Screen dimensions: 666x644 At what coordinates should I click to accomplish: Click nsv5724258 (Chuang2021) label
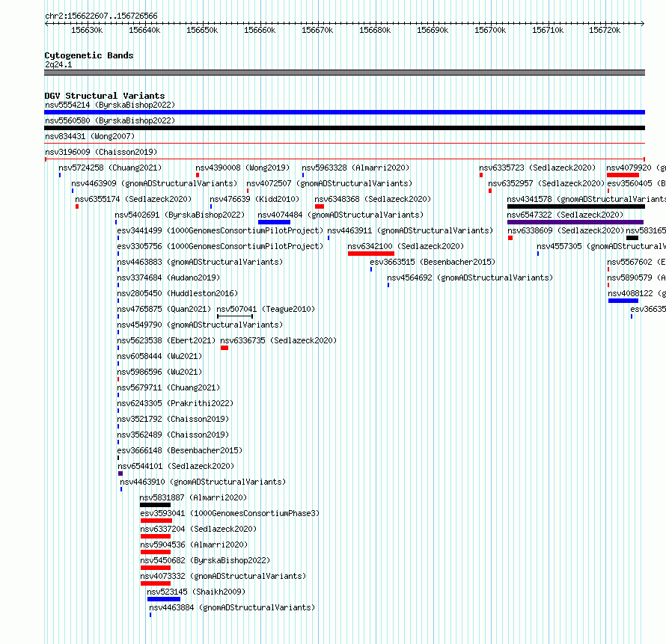pyautogui.click(x=111, y=168)
